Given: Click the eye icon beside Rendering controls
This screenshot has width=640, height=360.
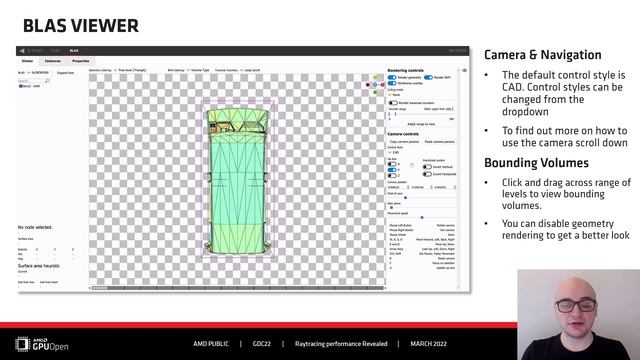Looking at the screenshot, I should [464, 70].
